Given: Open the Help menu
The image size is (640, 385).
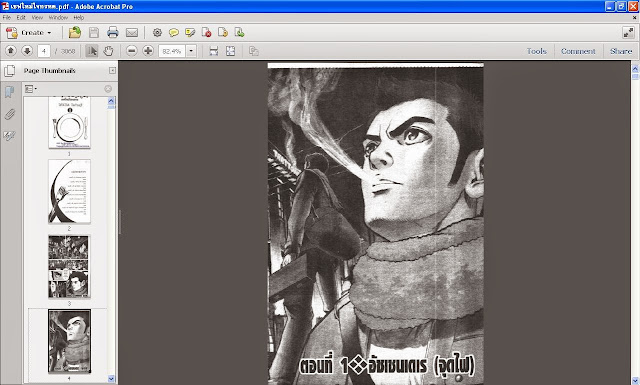Looking at the screenshot, I should point(79,18).
